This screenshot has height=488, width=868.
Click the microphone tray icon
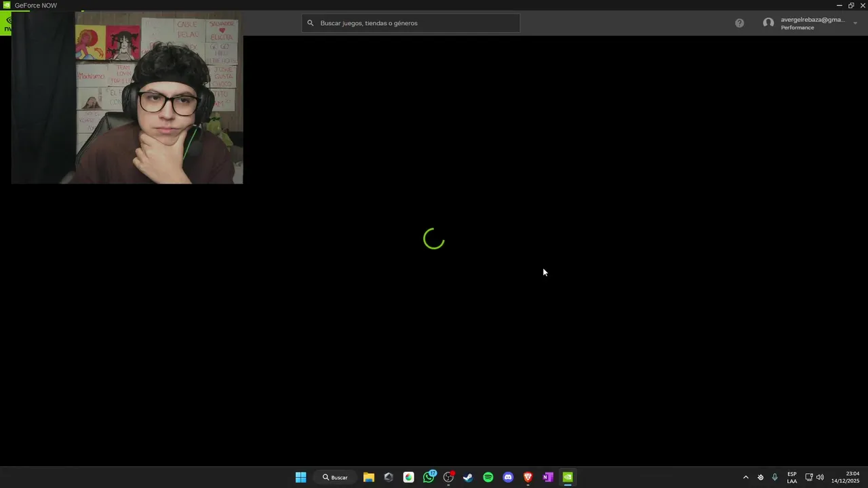774,477
